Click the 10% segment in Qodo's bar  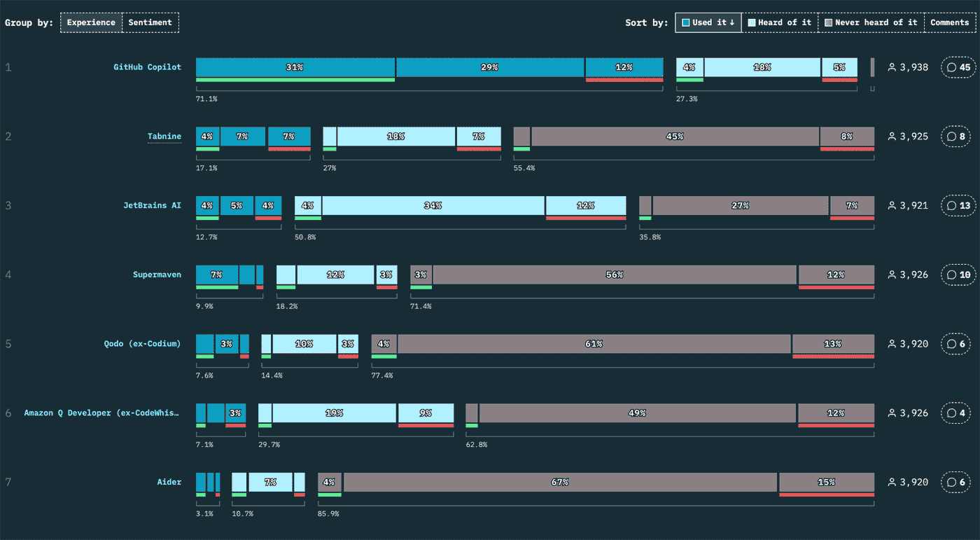tap(304, 344)
